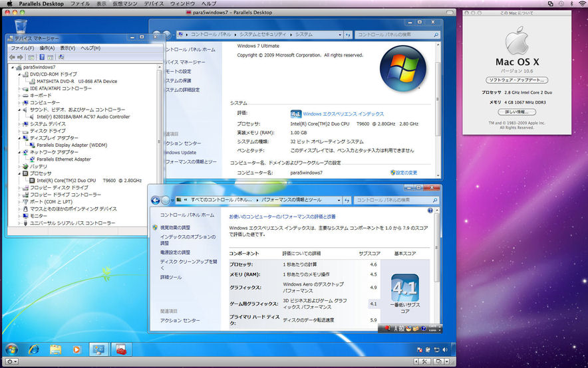
Task: Collapse the DVD/CD-ROM ドライブ node
Action: tap(19, 74)
